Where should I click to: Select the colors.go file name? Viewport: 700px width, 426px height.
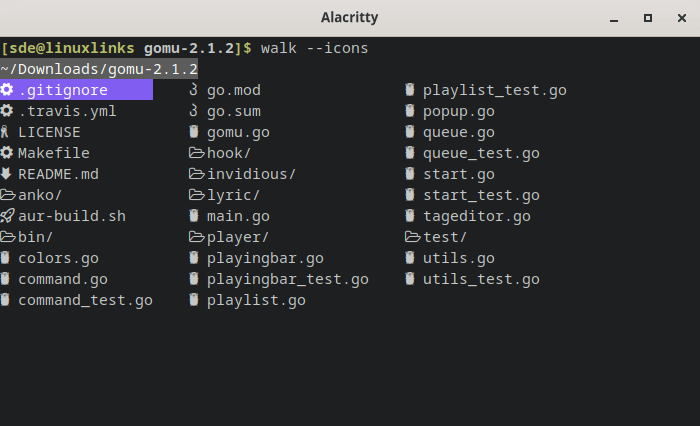pos(58,259)
